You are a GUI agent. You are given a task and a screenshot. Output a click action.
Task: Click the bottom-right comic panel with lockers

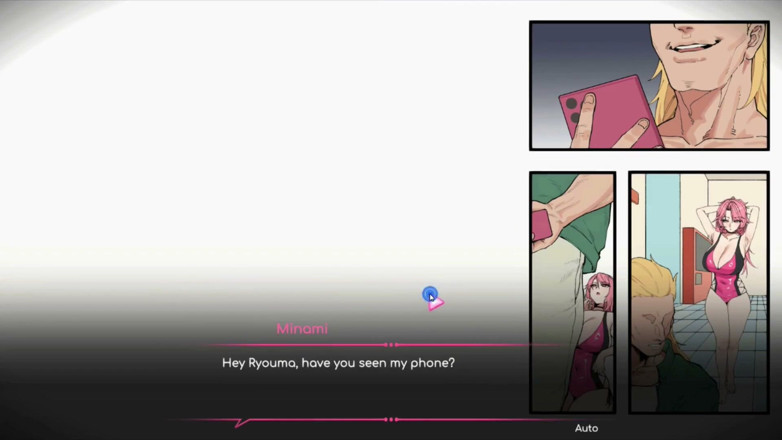coord(699,292)
